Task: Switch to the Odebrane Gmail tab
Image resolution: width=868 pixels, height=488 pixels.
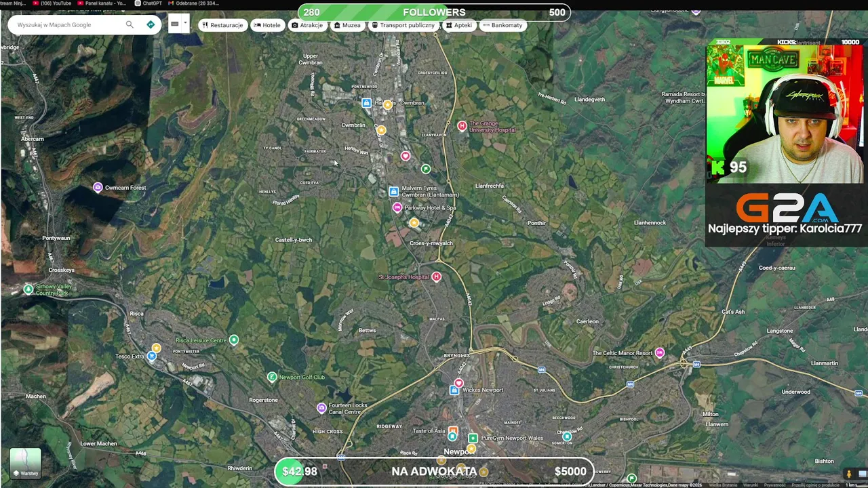Action: tap(193, 3)
